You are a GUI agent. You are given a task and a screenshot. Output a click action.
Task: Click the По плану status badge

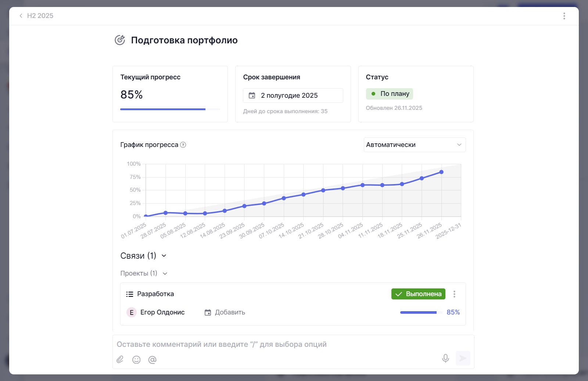(x=390, y=94)
